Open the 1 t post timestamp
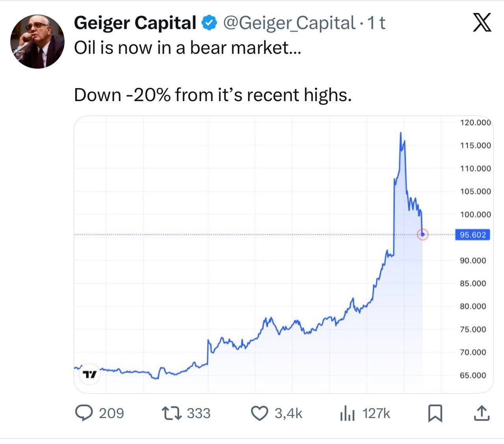Screen dimensions: 504x444 tap(376, 23)
